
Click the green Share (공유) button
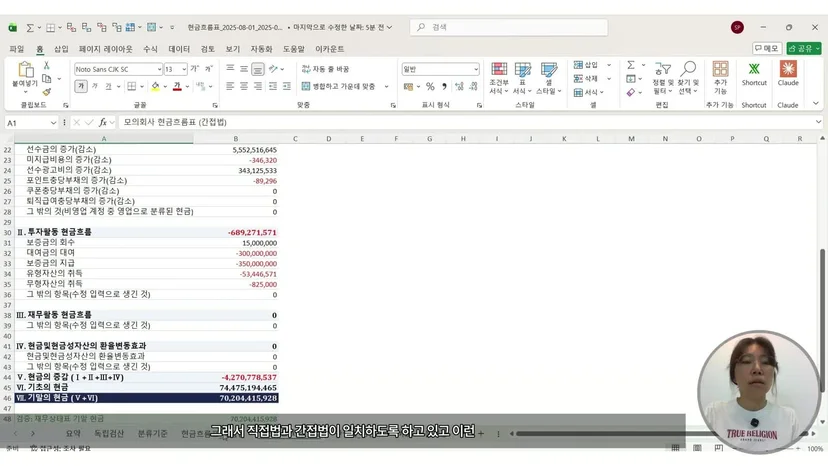[804, 49]
